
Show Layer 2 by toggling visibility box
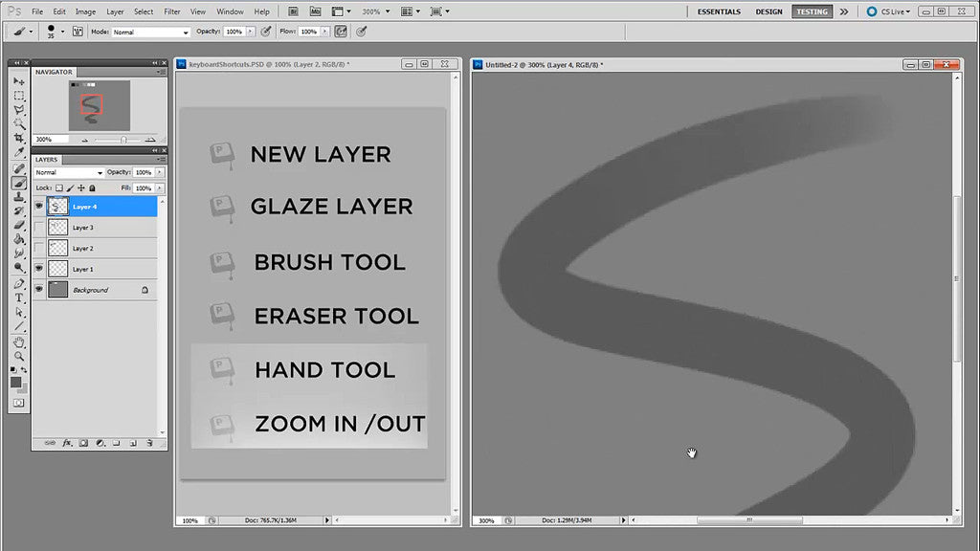point(38,248)
